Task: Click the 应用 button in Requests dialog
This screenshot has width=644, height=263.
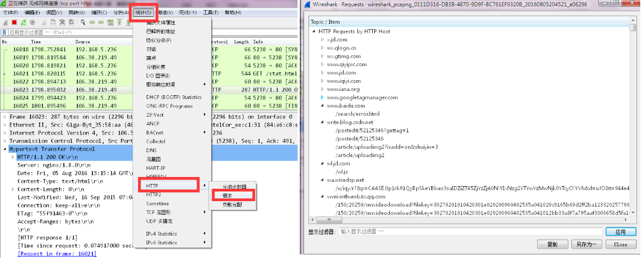Action: pyautogui.click(x=620, y=232)
